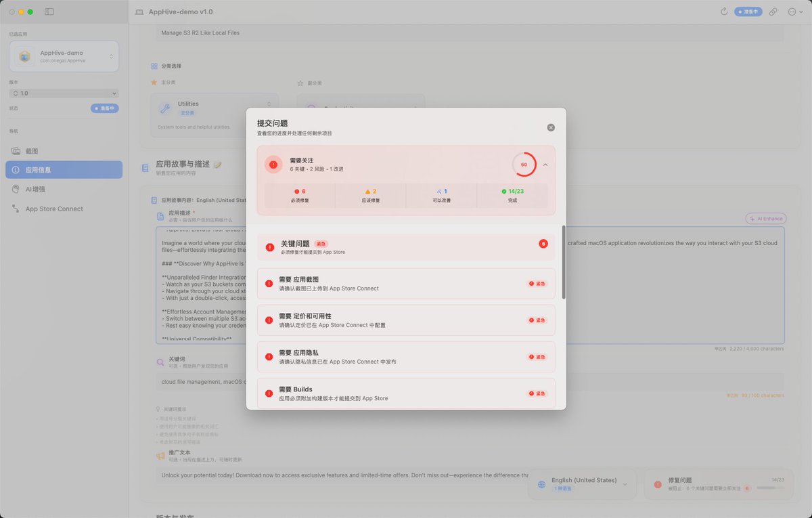Screen dimensions: 812x518
Task: Click the wrench icon on Utilities card
Action: pos(165,108)
